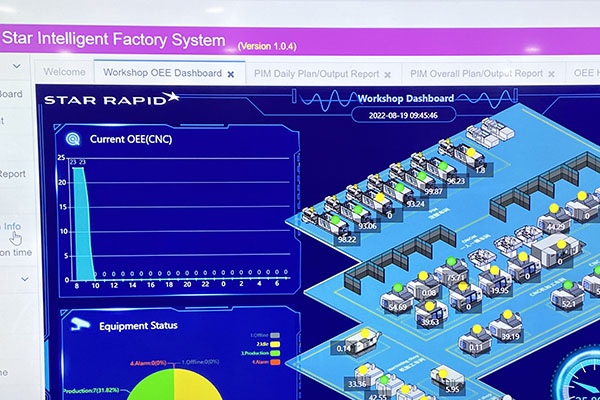The width and height of the screenshot is (600, 400).
Task: Click the dashboard timestamp 2022-08-19 09:45:46
Action: click(x=403, y=115)
